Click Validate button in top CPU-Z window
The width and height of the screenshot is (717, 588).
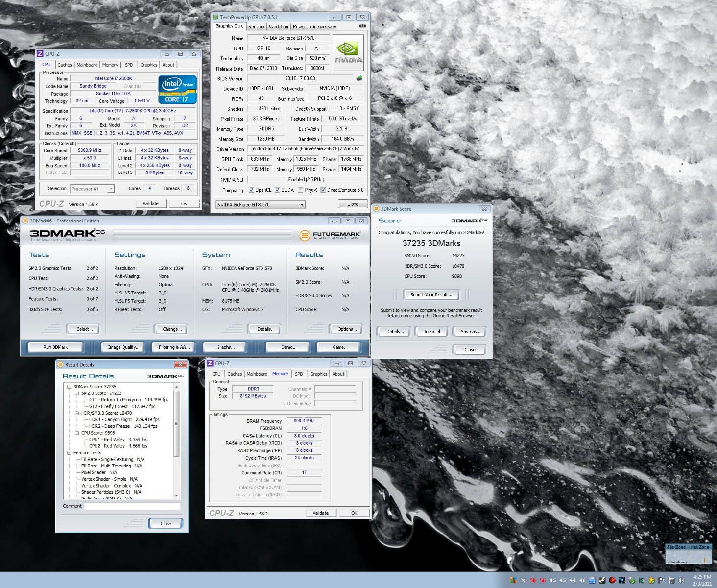[x=150, y=203]
